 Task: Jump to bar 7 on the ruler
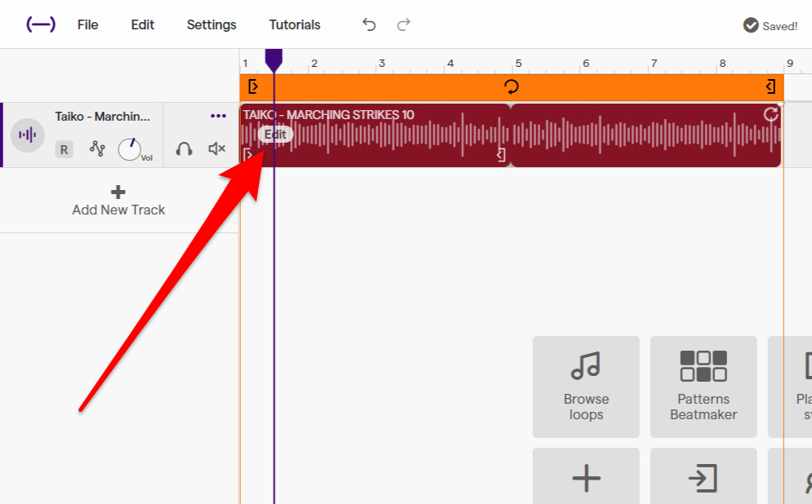[654, 63]
